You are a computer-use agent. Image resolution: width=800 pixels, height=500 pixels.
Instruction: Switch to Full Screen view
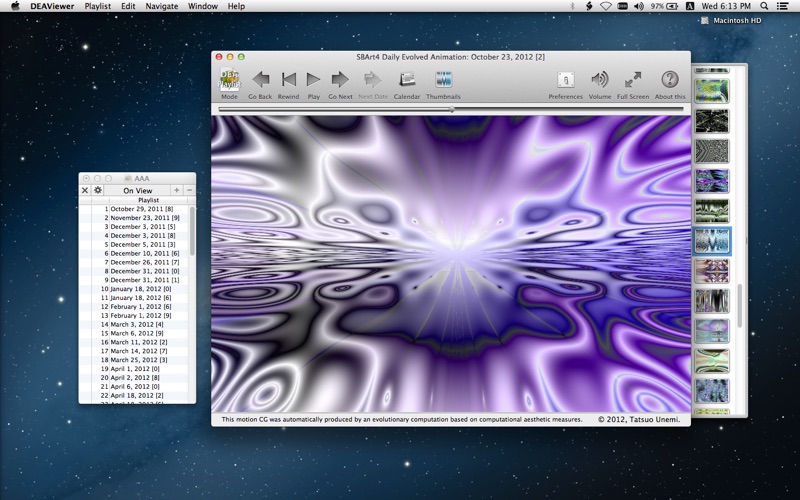[x=633, y=80]
